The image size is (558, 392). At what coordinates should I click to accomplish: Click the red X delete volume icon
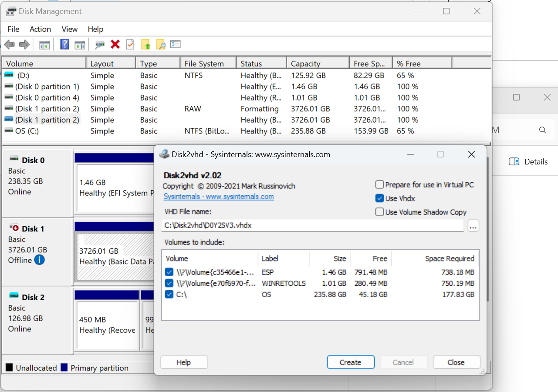[x=114, y=44]
